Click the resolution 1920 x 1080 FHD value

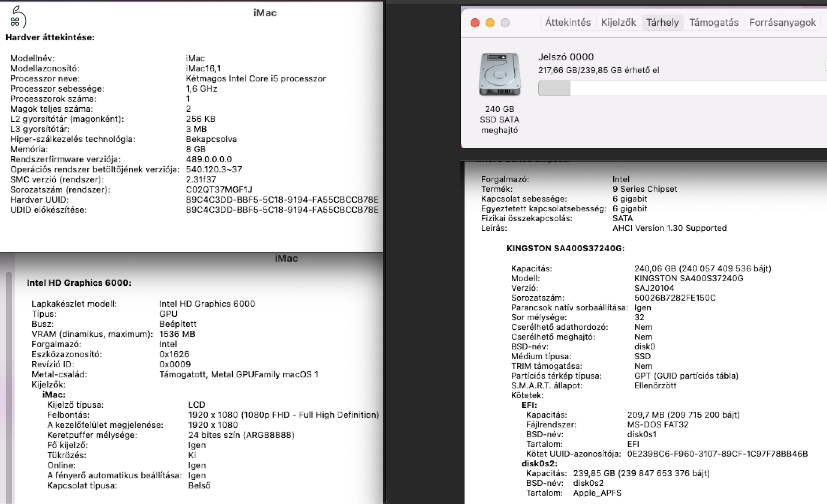283,415
